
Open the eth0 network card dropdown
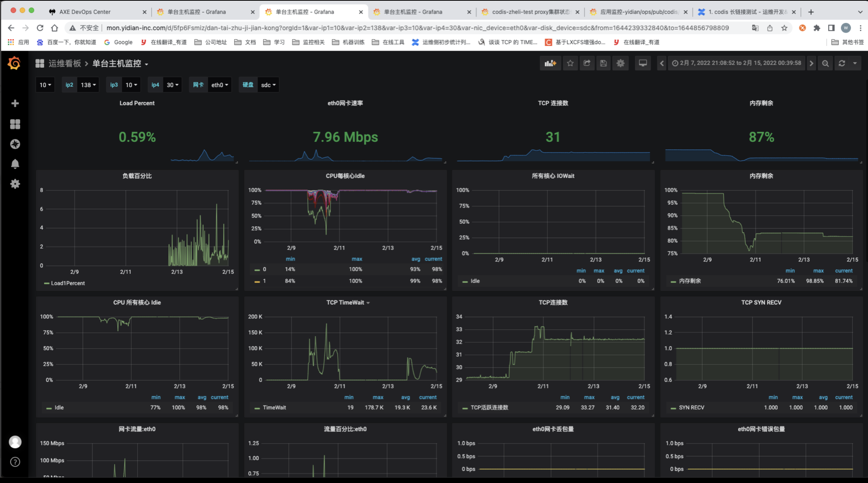click(219, 85)
